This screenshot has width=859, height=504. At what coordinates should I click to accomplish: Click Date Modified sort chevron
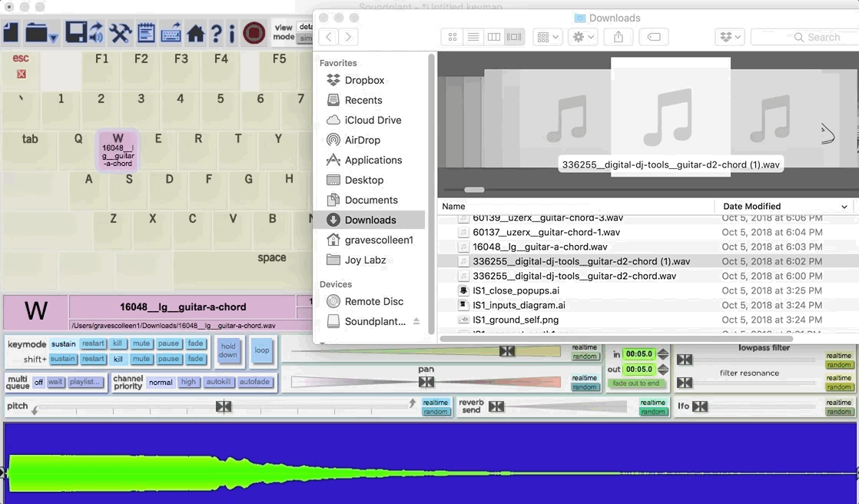tap(844, 207)
